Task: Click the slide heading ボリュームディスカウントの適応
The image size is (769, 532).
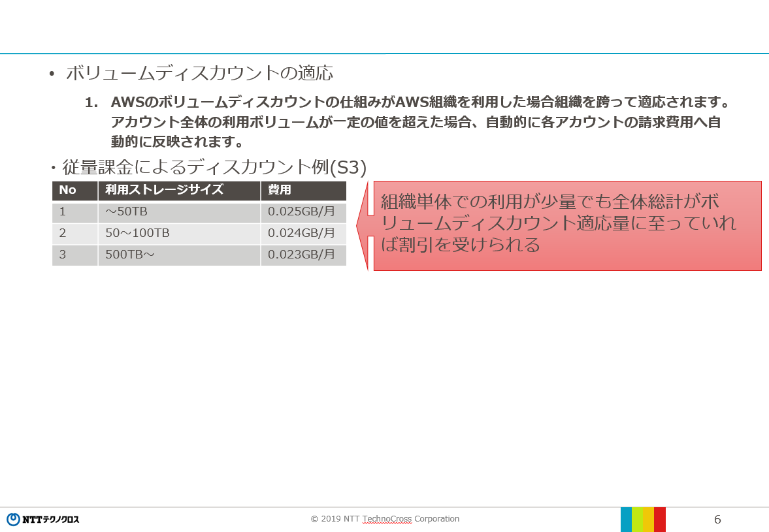Action: click(199, 73)
